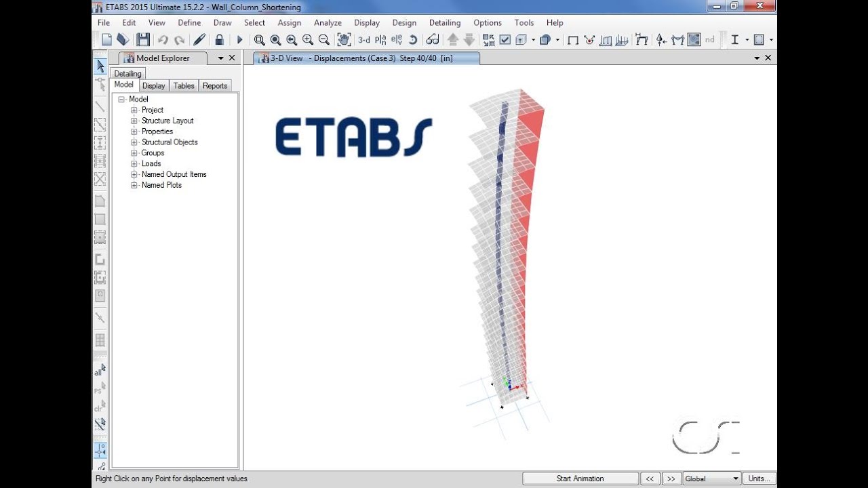
Task: Select the Pan hand icon
Action: (344, 40)
